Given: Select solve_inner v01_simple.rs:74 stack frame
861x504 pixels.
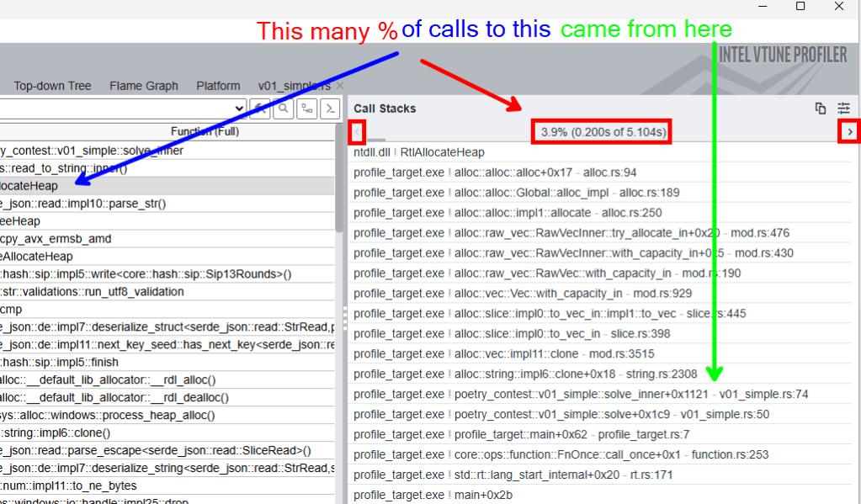Looking at the screenshot, I should pos(581,394).
